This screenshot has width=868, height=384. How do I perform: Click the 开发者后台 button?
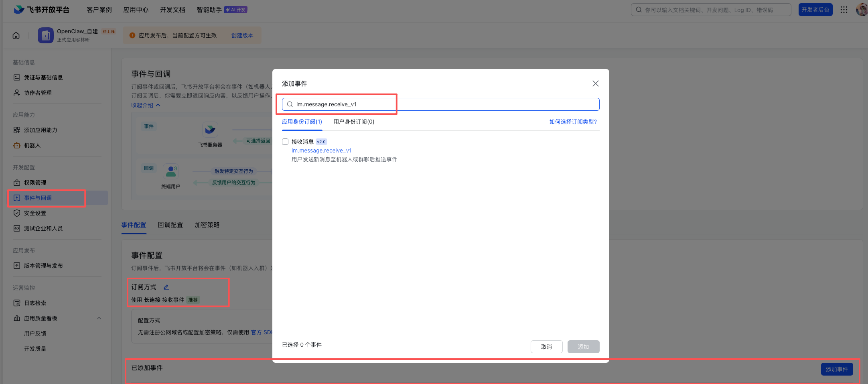pos(815,10)
